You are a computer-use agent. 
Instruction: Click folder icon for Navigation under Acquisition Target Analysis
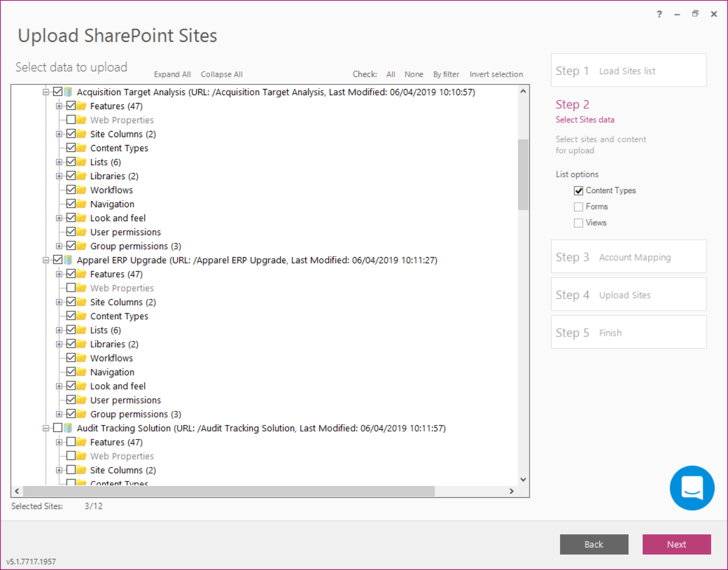point(82,204)
